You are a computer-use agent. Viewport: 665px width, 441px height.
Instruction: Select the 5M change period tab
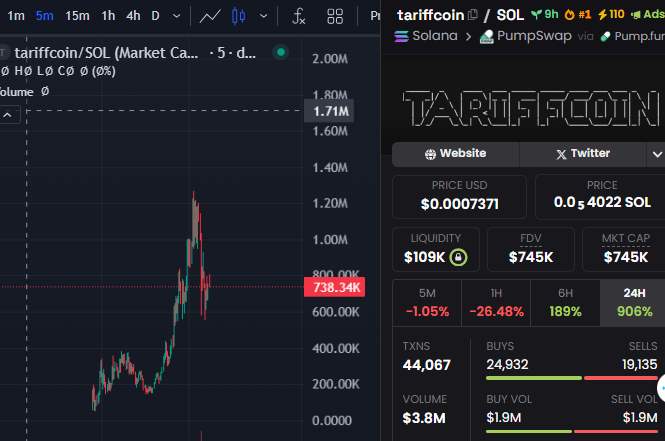(427, 303)
